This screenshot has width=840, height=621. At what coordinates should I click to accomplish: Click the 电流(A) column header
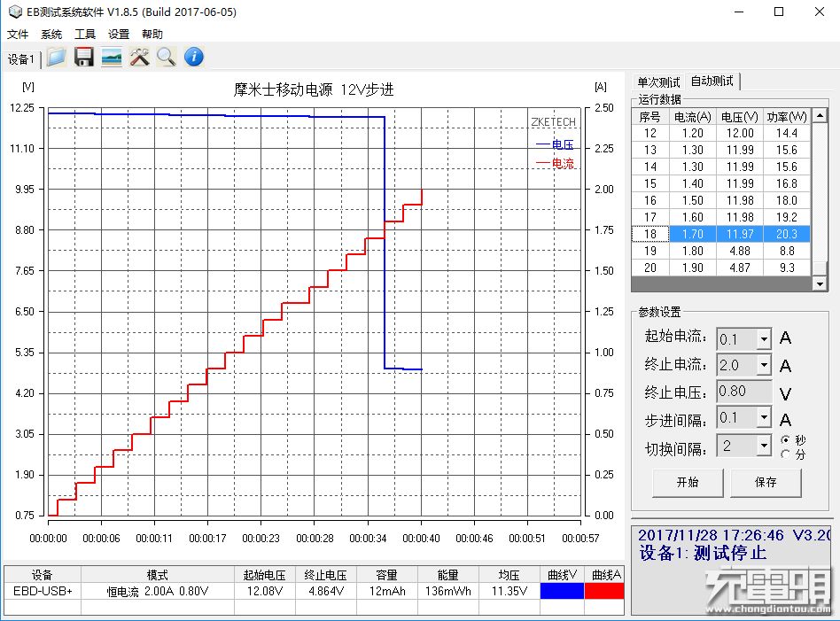click(x=693, y=117)
